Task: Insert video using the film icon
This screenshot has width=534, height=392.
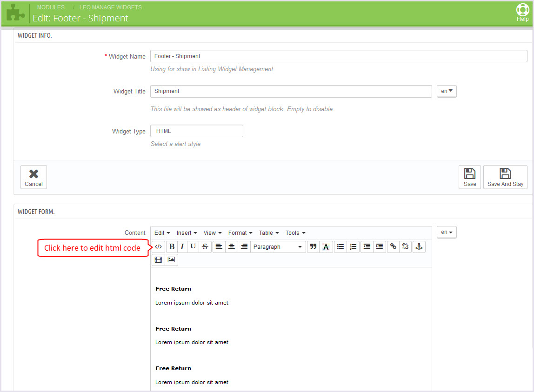Action: coord(158,260)
